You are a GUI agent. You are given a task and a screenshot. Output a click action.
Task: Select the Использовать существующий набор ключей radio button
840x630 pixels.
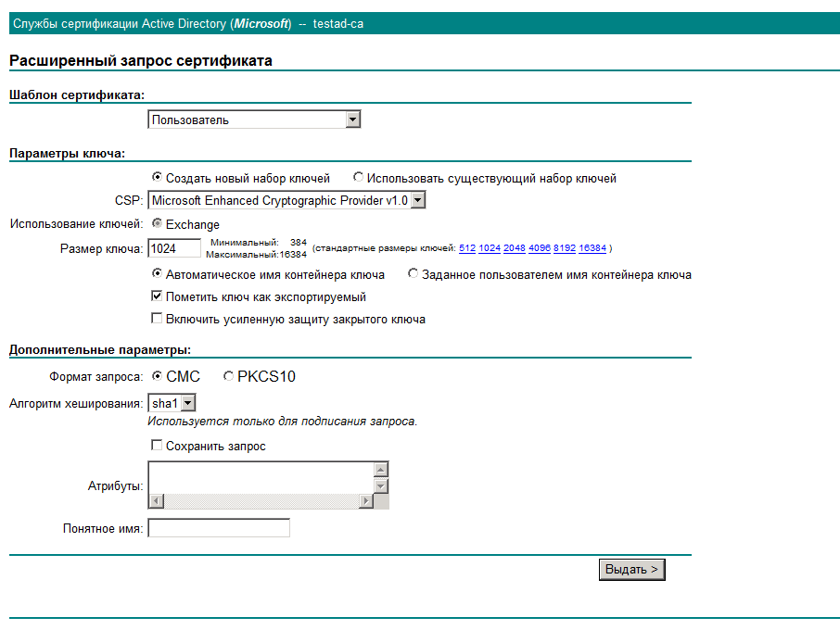[359, 177]
